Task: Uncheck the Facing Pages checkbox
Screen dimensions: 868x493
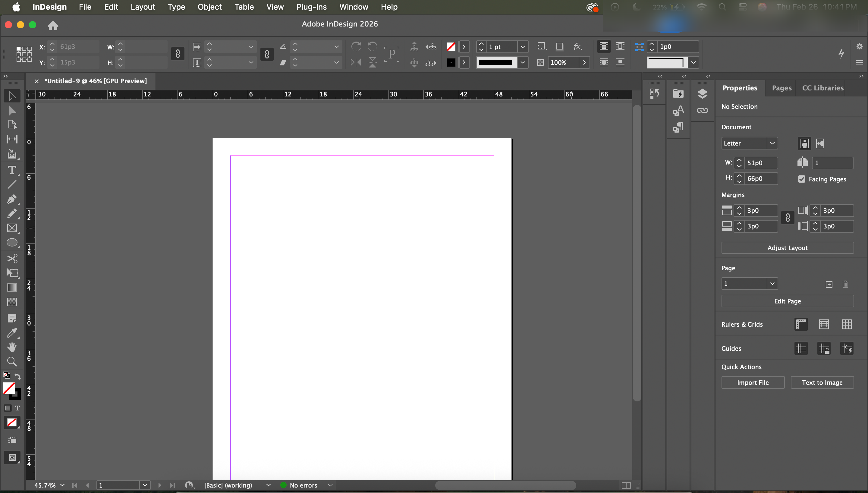Action: coord(802,179)
